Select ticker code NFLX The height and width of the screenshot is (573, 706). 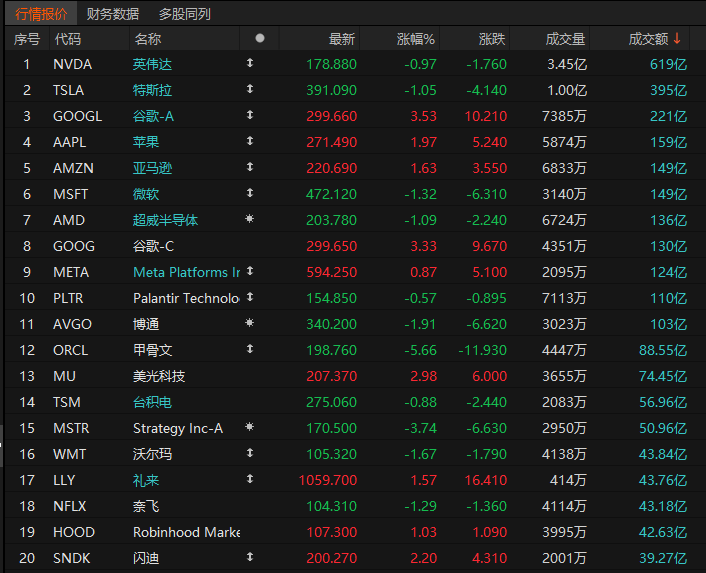click(x=69, y=506)
